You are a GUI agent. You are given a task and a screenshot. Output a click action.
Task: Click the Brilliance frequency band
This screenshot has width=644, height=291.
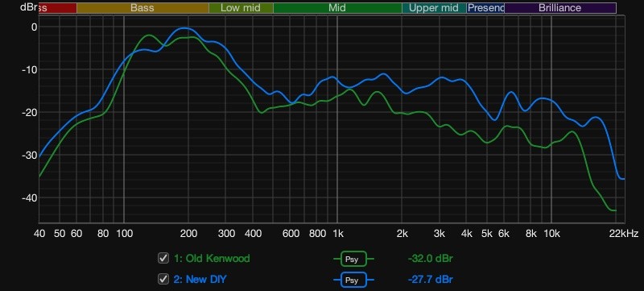(560, 8)
